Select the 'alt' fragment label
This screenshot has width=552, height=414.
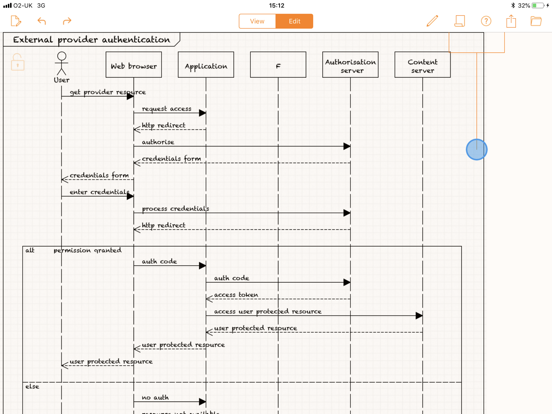(30, 250)
